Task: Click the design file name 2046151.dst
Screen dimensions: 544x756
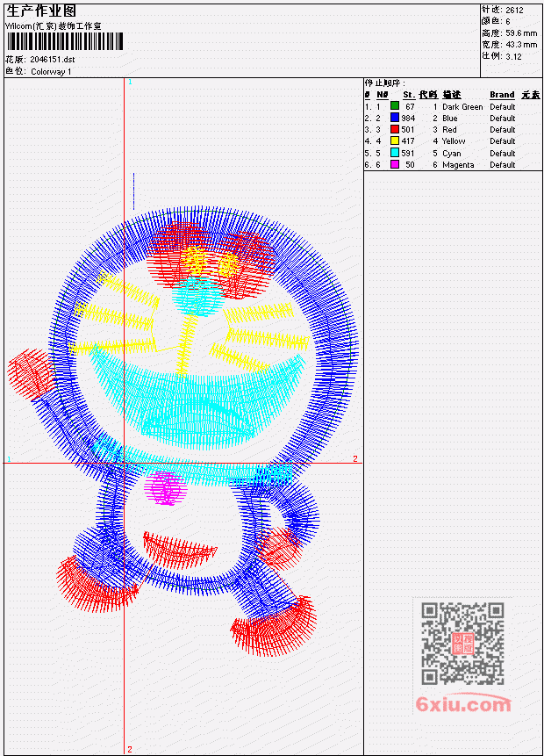Action: click(53, 60)
